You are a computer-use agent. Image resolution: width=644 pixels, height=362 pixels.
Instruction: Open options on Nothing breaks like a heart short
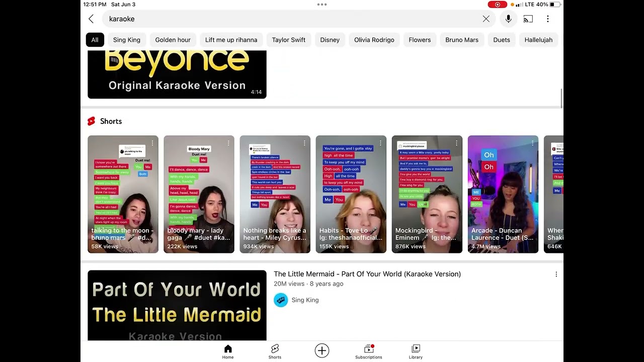(x=304, y=143)
